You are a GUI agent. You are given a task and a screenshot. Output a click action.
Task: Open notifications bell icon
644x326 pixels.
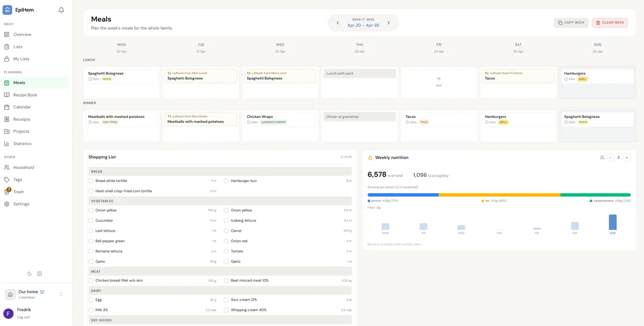click(x=61, y=10)
